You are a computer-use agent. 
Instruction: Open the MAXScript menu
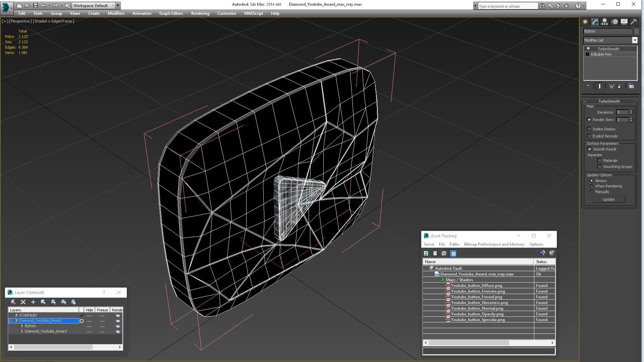[x=253, y=13]
